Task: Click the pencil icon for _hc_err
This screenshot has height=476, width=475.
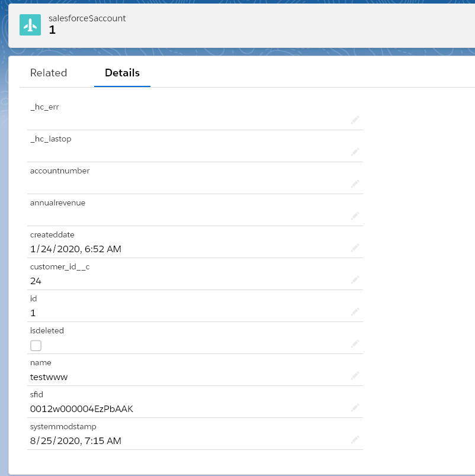Action: (355, 120)
